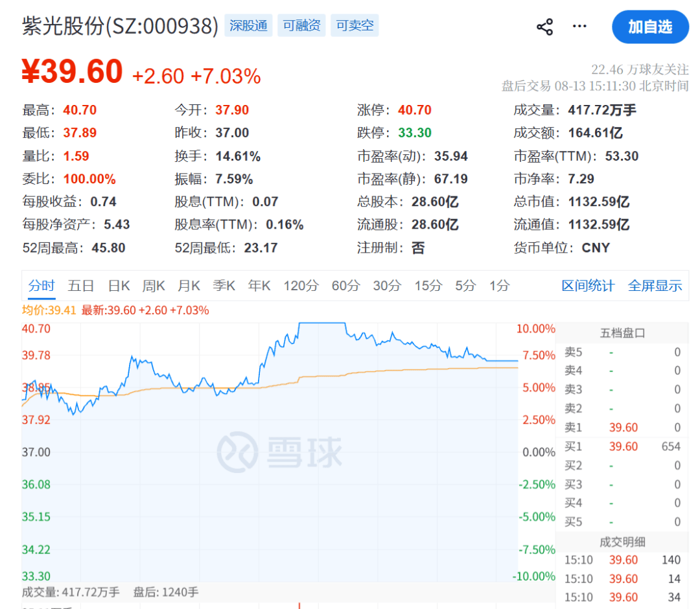The height and width of the screenshot is (609, 700).
Task: Click the 最低 value 37.89
Action: point(80,133)
